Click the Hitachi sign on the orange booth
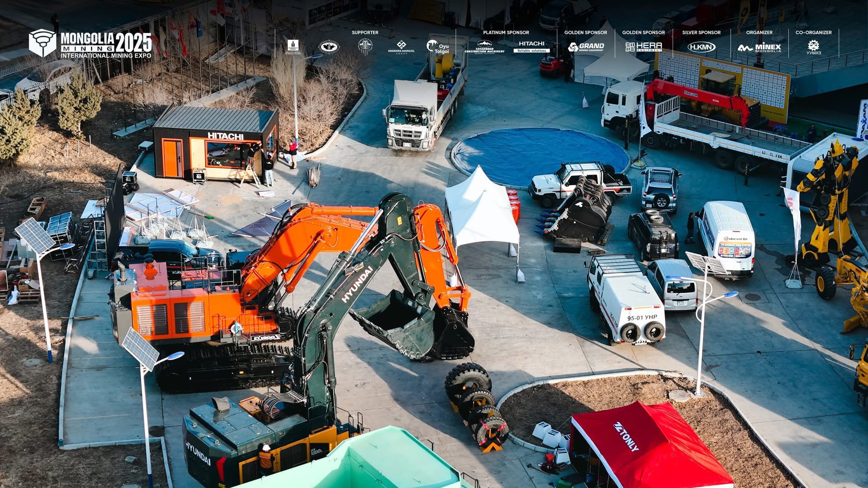 pos(225,136)
